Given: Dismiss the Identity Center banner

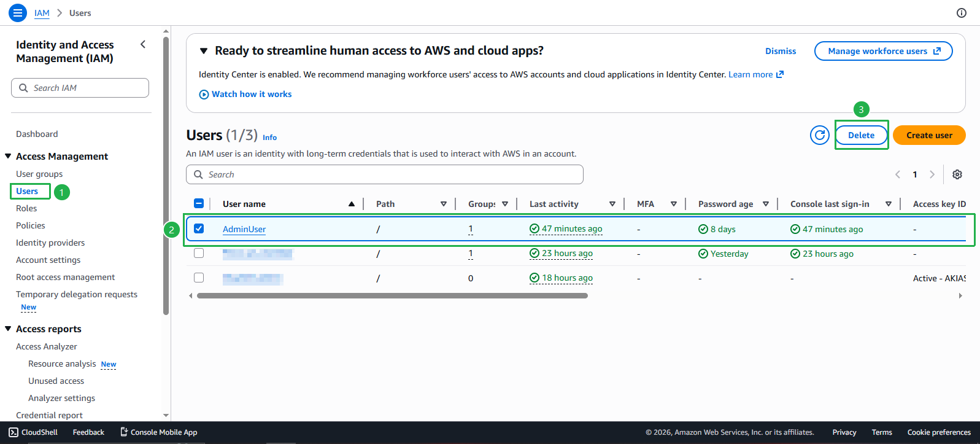Looking at the screenshot, I should [x=781, y=51].
